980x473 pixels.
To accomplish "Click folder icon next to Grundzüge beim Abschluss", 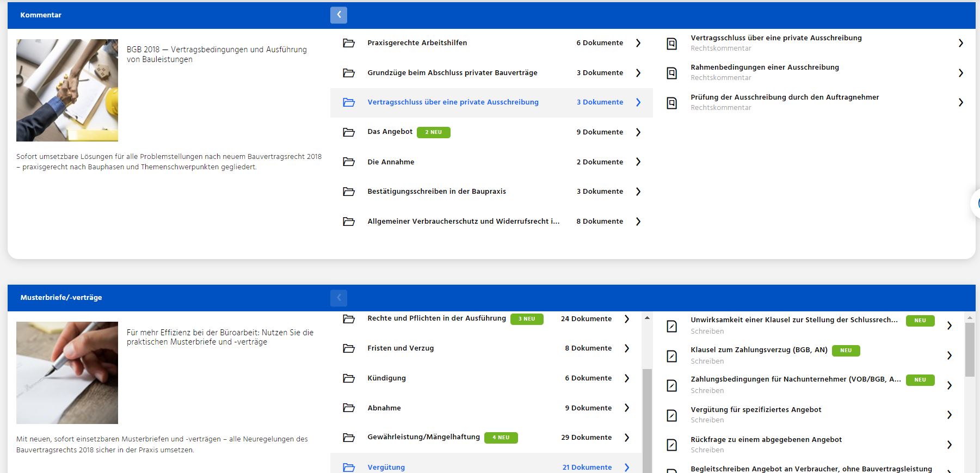I will [x=349, y=73].
